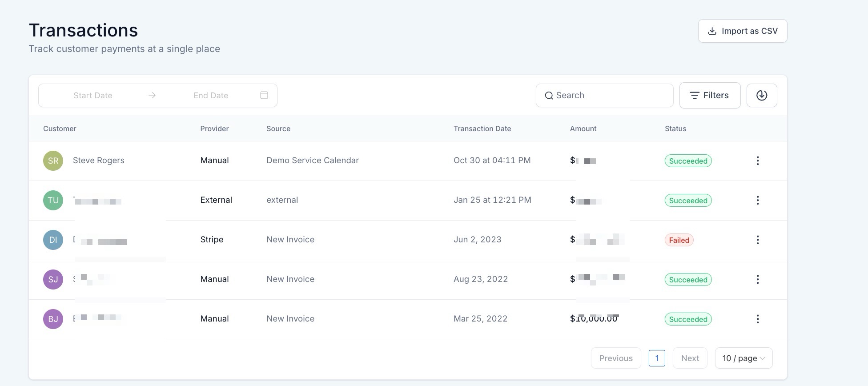Click Import as CSV button
This screenshot has height=386, width=868.
pos(742,31)
